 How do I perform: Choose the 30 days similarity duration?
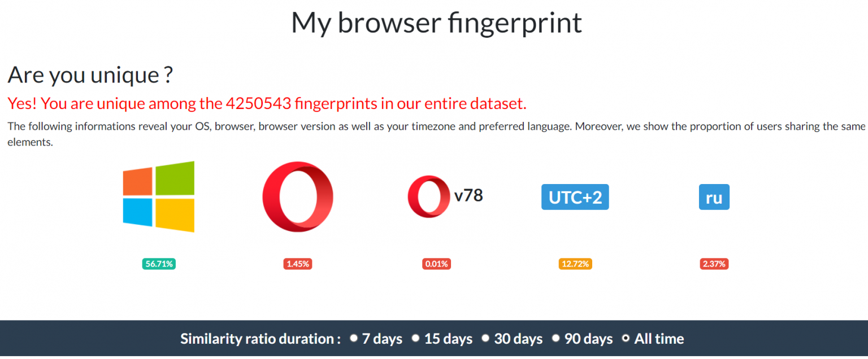(x=485, y=338)
